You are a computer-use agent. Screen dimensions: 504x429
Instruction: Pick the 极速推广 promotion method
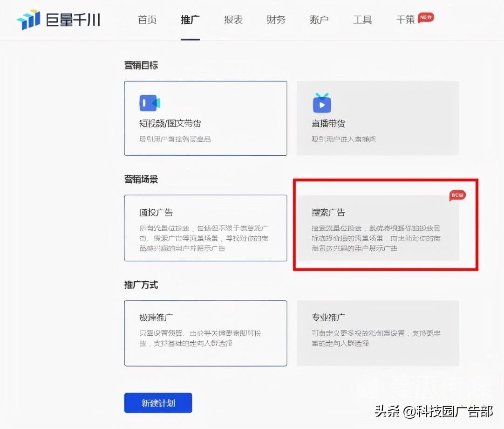click(x=205, y=333)
